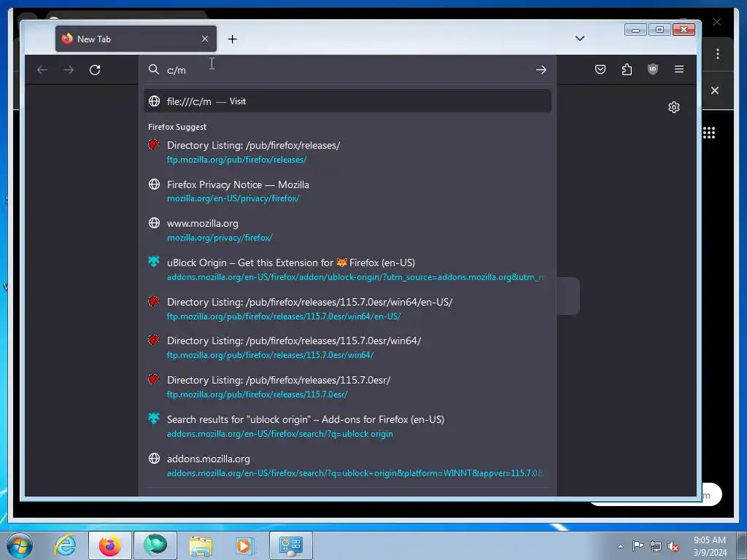Select uBlock Origin Get this Extension suggestion
The image size is (747, 560).
[347, 270]
